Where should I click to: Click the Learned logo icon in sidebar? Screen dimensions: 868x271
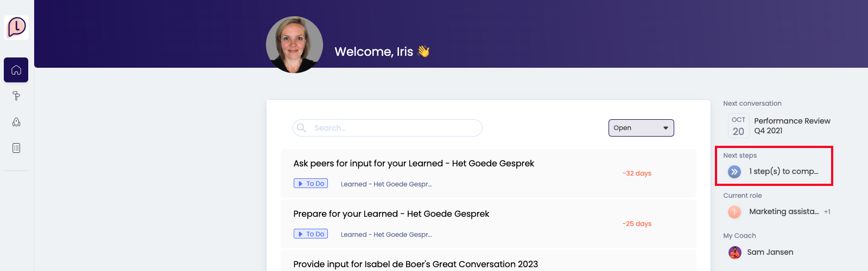point(16,27)
